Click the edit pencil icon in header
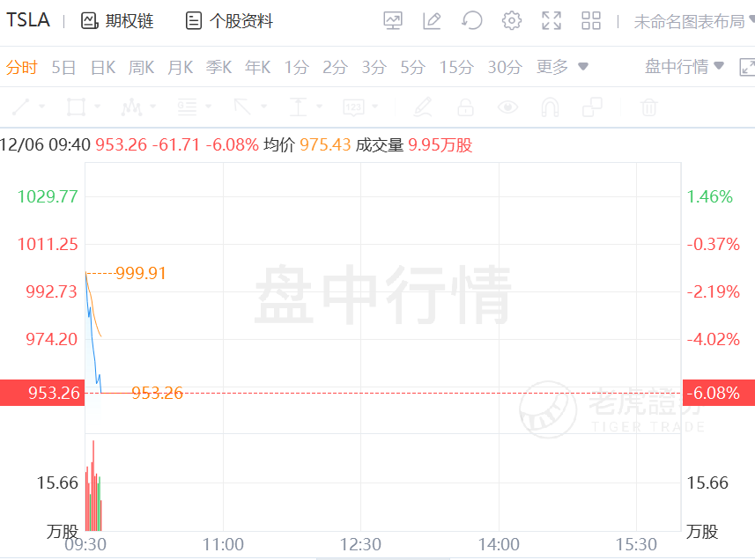Viewport: 755px width, 560px height. [x=432, y=20]
